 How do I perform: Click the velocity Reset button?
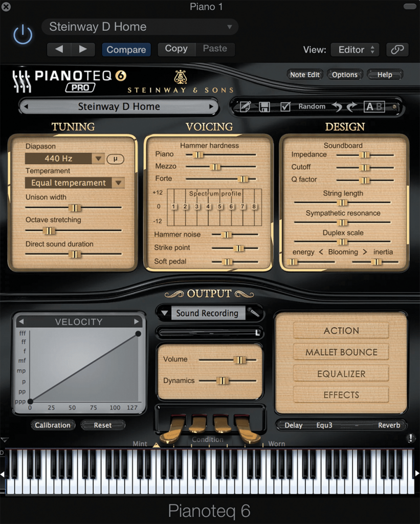coord(103,425)
